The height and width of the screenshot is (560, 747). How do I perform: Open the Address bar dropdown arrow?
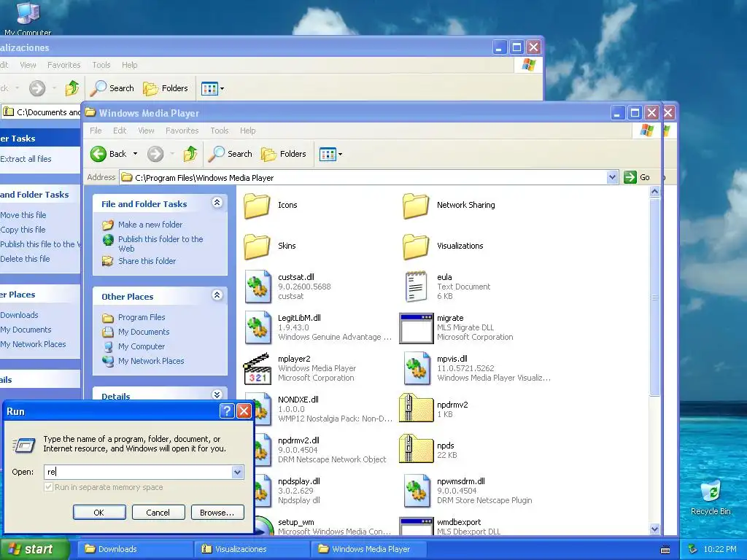tap(613, 178)
